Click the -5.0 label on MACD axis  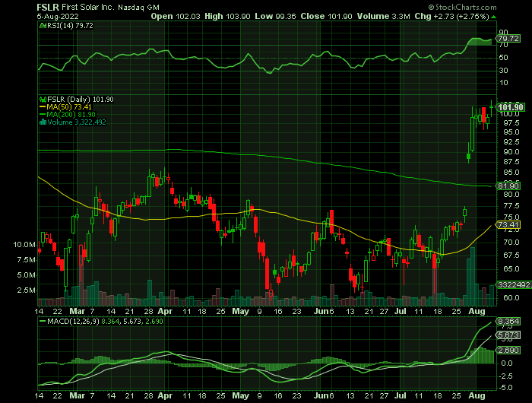505,388
